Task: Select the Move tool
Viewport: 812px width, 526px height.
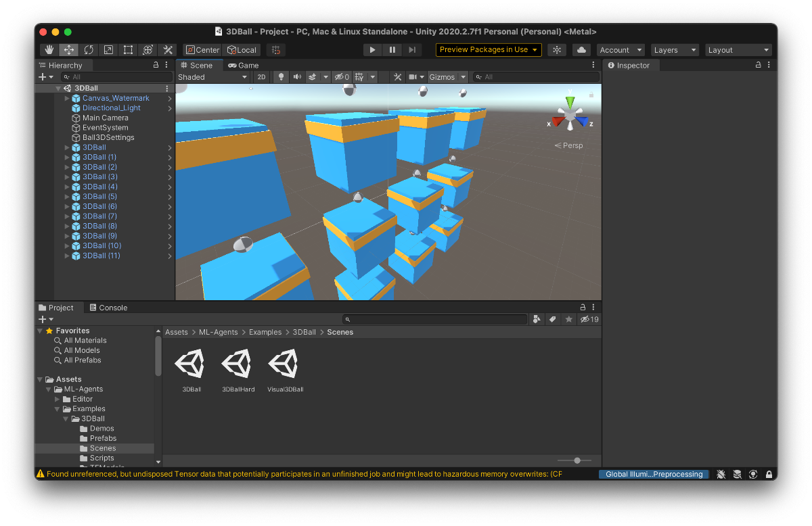Action: pyautogui.click(x=68, y=50)
